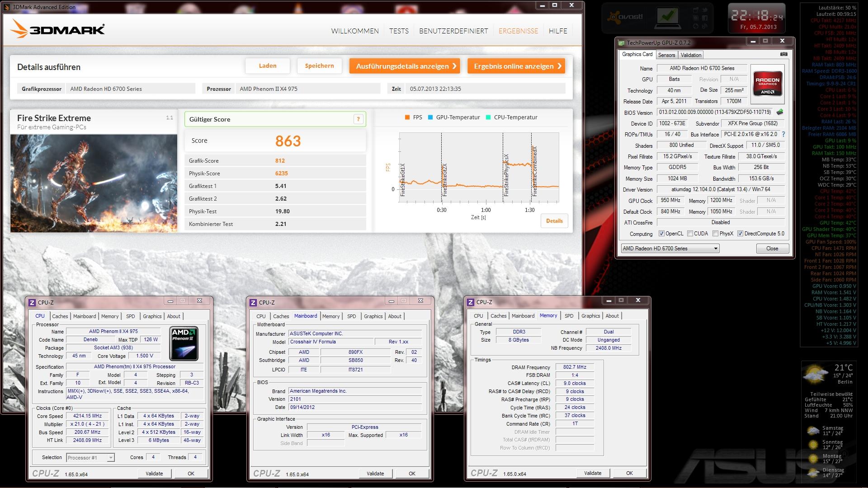Click Validate in the Mainboard CPU-Z window

pyautogui.click(x=375, y=474)
